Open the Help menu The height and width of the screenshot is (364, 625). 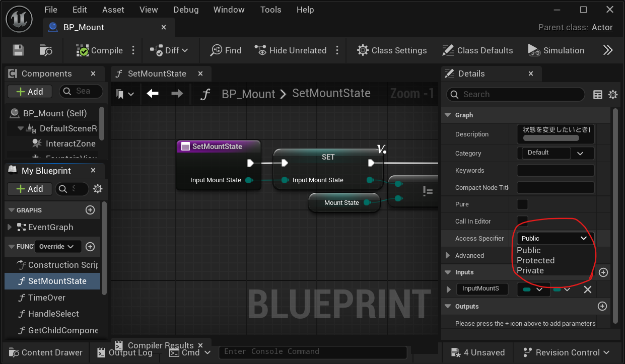(x=305, y=10)
